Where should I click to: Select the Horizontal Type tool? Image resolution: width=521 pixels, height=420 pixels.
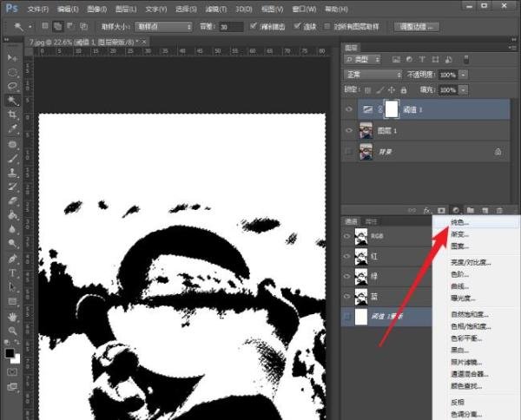coord(12,273)
